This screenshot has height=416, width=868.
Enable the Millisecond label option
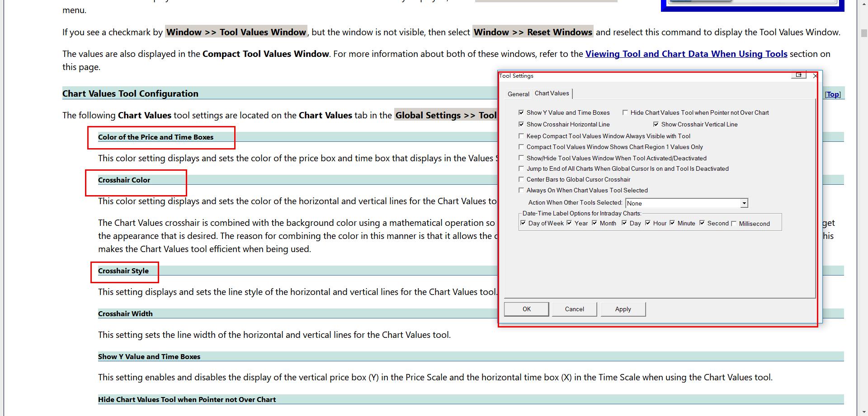point(734,224)
